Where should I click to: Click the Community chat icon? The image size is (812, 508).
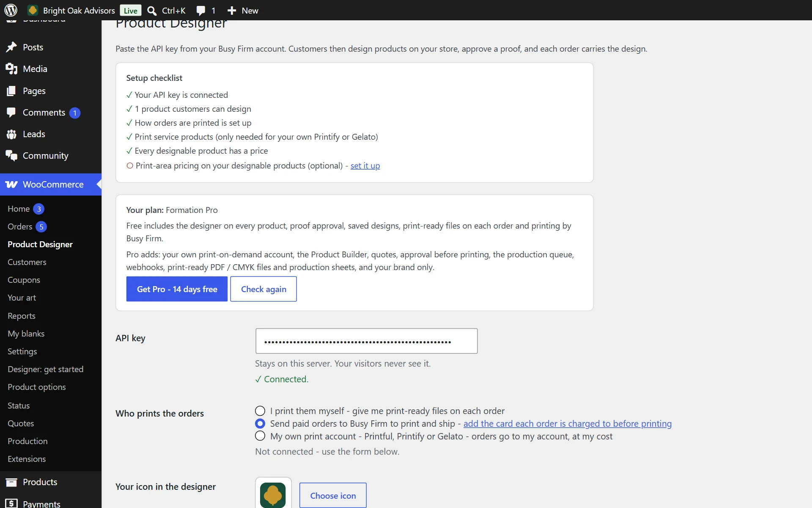click(x=11, y=156)
